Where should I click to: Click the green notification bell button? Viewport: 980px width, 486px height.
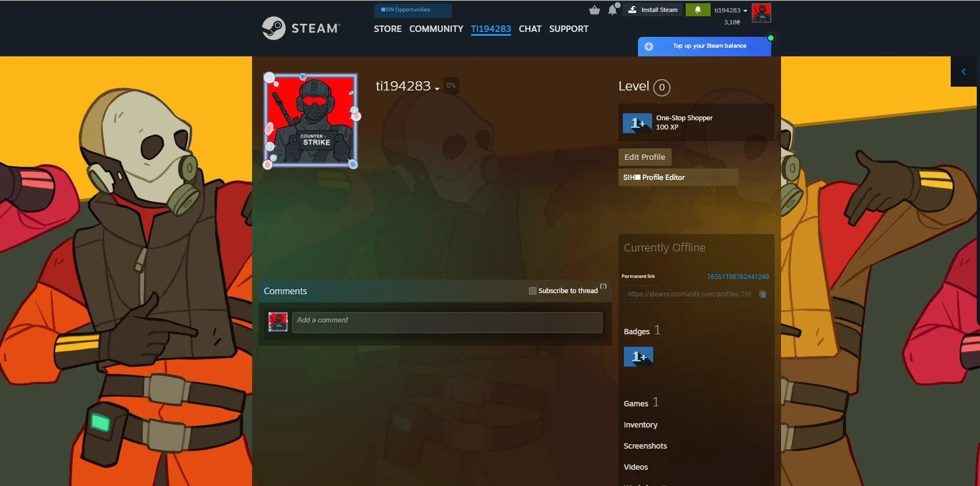pyautogui.click(x=698, y=10)
